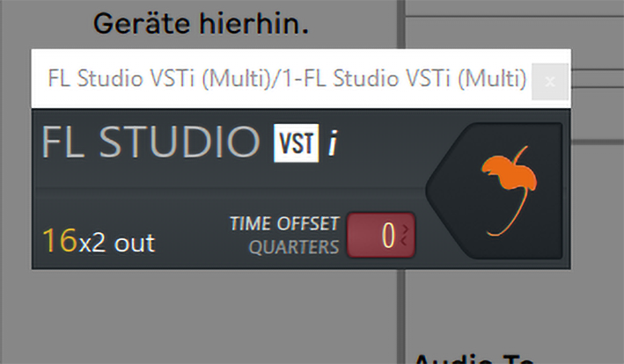Click the empty device area below the plugin
Image resolution: width=624 pixels, height=364 pixels.
(x=199, y=316)
